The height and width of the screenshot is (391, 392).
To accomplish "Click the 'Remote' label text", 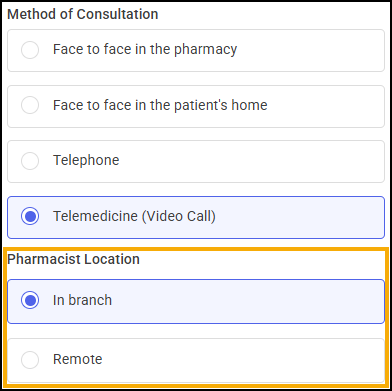I will [78, 359].
